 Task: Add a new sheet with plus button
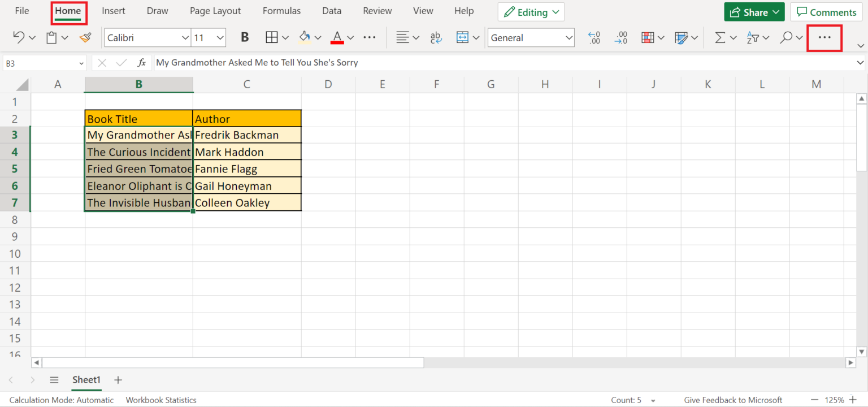118,380
